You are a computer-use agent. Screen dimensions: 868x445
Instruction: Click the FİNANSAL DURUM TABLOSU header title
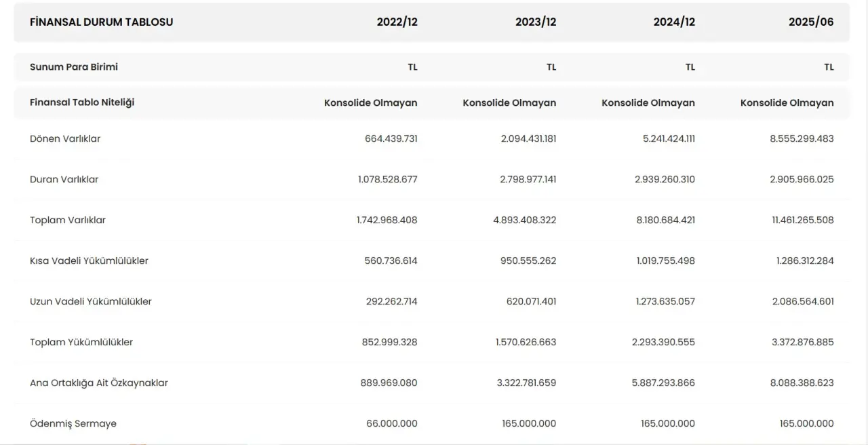coord(101,22)
